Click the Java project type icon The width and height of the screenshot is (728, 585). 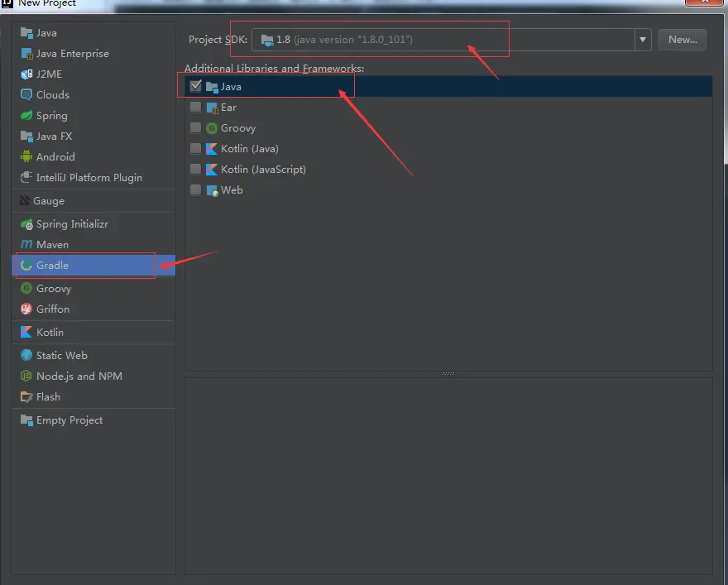26,33
